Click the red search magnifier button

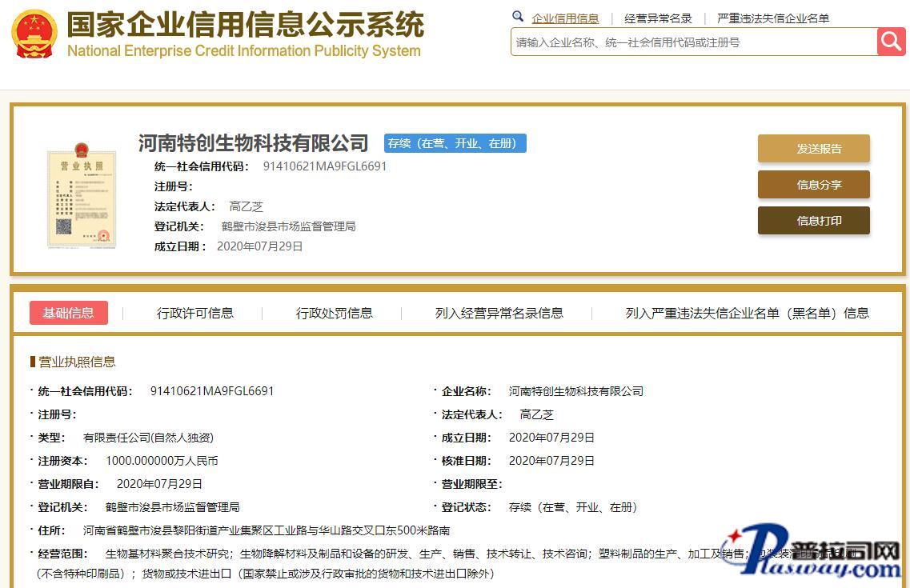coord(891,42)
